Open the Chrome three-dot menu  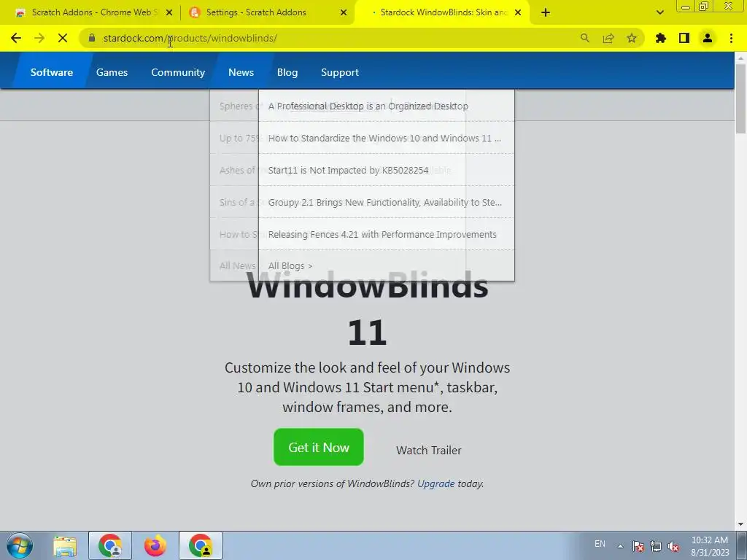click(731, 38)
